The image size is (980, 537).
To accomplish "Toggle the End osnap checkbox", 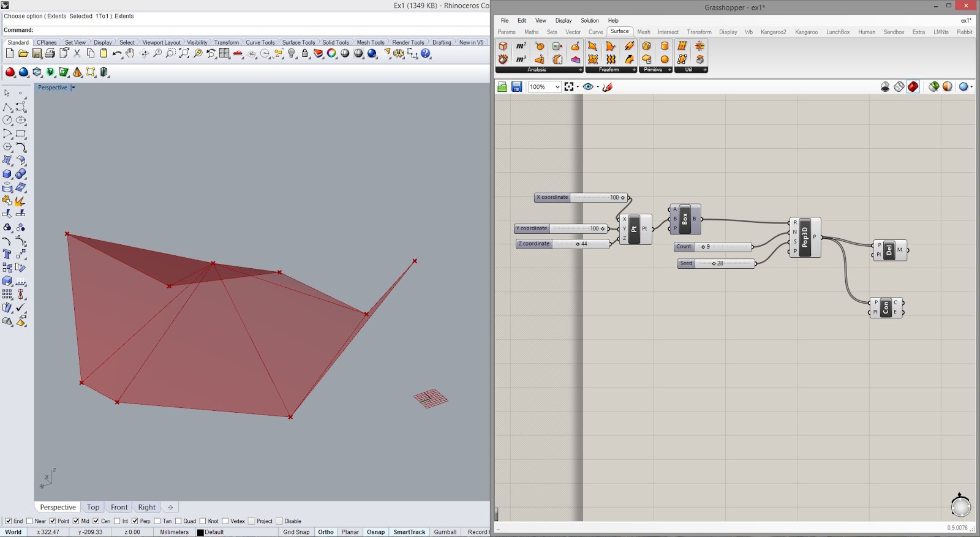I will click(x=8, y=521).
